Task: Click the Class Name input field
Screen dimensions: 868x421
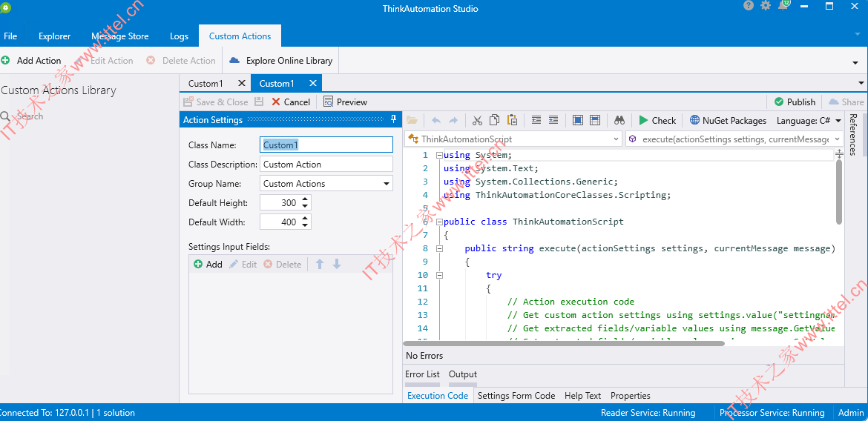Action: pyautogui.click(x=326, y=145)
